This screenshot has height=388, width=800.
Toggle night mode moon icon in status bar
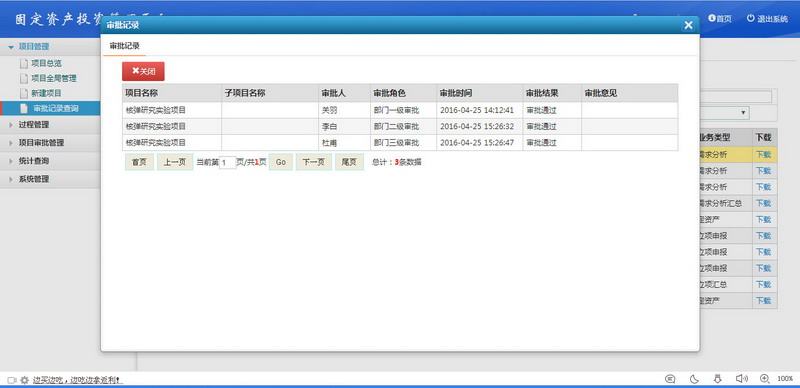click(x=694, y=379)
